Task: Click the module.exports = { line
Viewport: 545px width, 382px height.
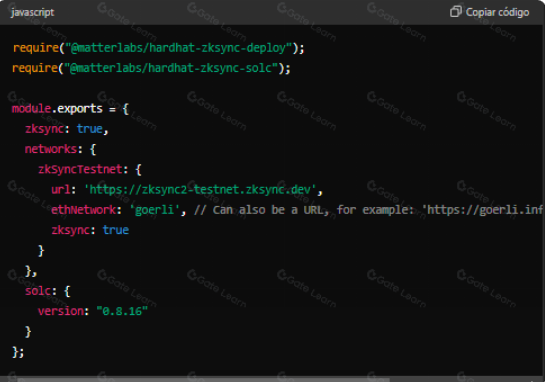Action: (x=71, y=109)
